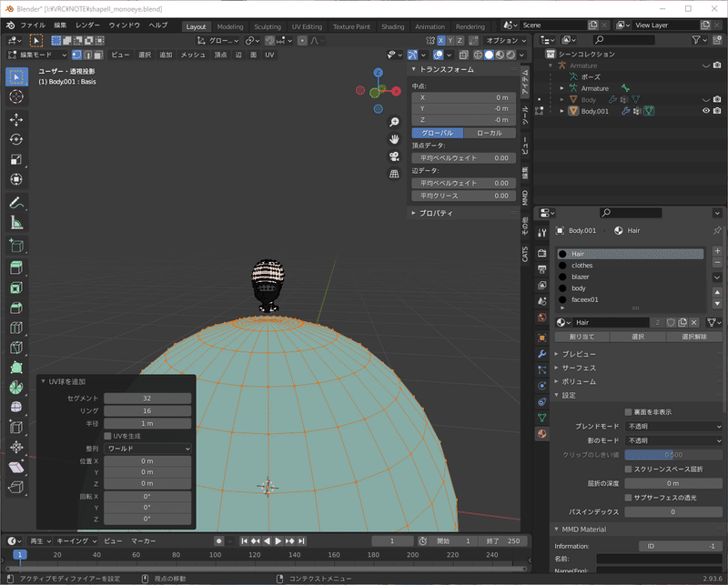Click the 選択解除 button
Screen dimensions: 728x585
coord(694,337)
